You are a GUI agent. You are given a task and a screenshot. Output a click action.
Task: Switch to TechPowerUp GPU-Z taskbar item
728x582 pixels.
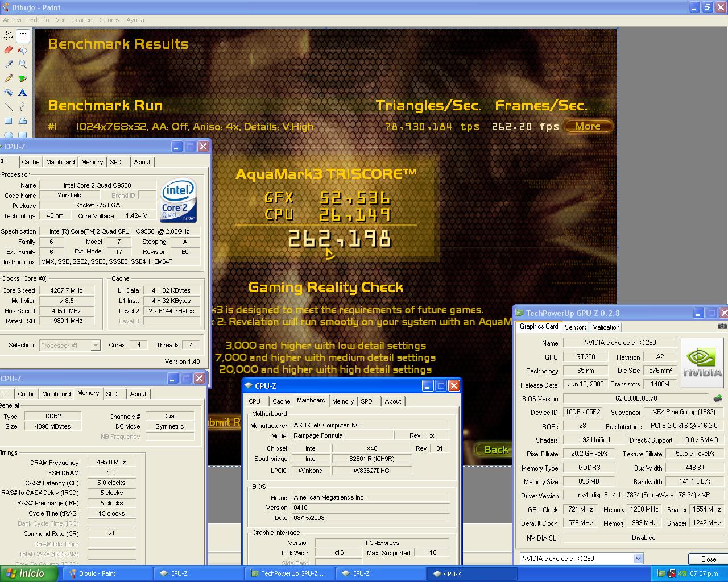289,573
